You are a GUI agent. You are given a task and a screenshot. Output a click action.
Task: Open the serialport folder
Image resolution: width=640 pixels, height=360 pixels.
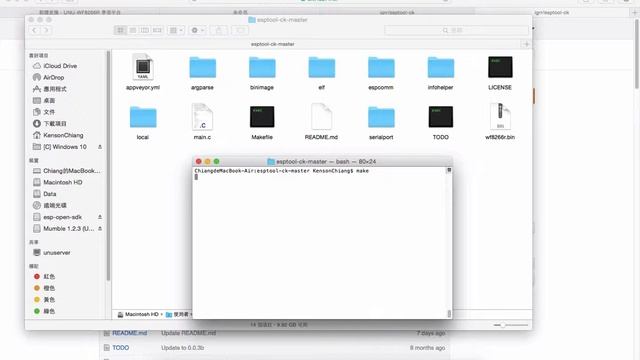(381, 117)
